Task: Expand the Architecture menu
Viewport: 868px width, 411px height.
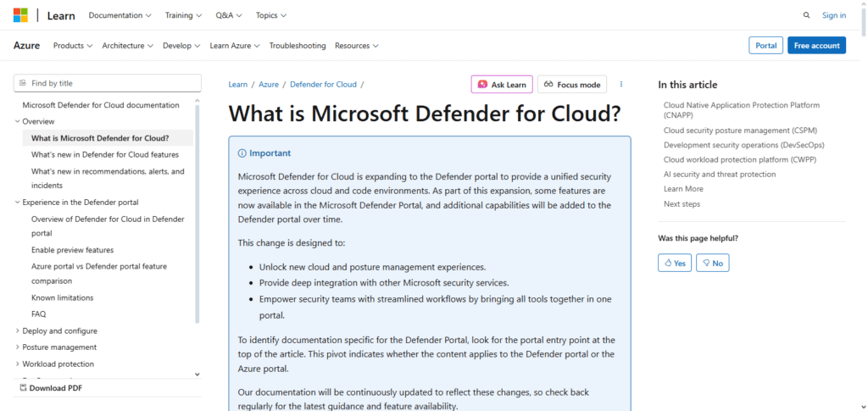Action: (127, 46)
